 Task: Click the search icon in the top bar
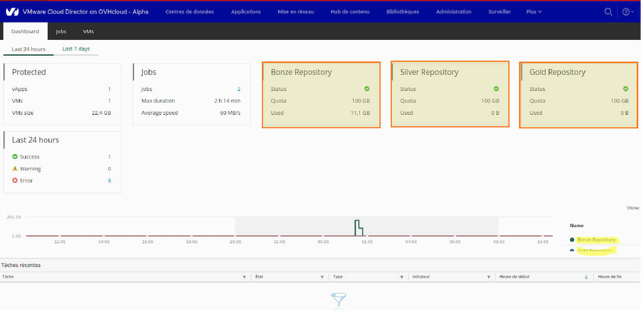click(x=608, y=12)
